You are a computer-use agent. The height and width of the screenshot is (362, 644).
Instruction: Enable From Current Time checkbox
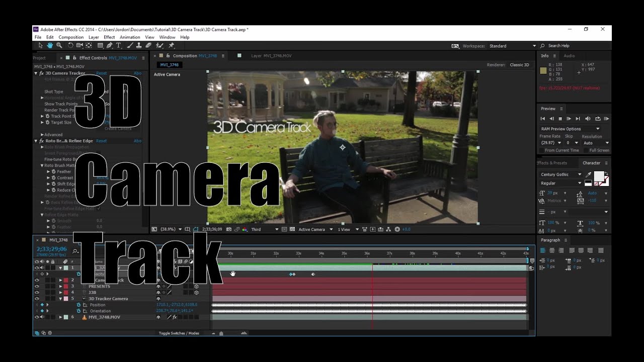point(542,150)
